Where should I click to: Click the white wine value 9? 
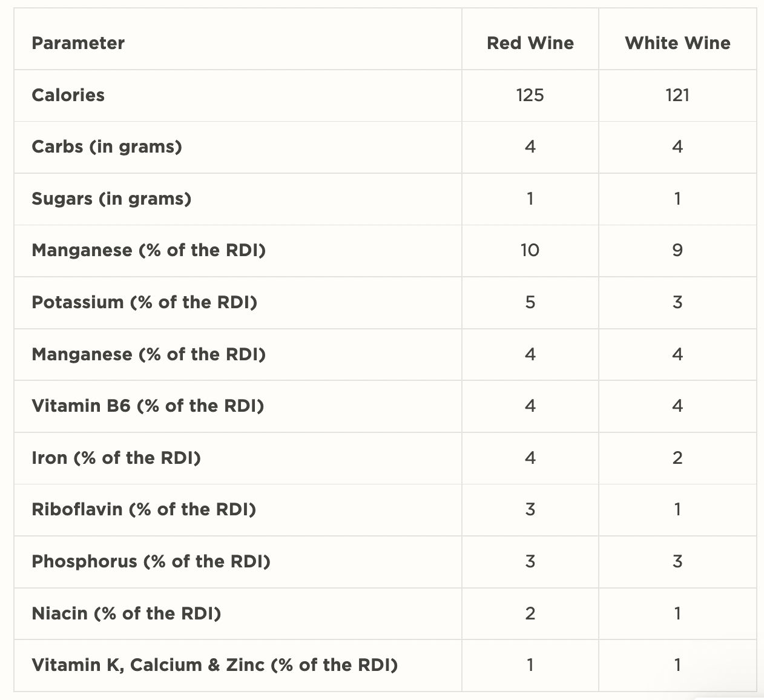click(677, 251)
